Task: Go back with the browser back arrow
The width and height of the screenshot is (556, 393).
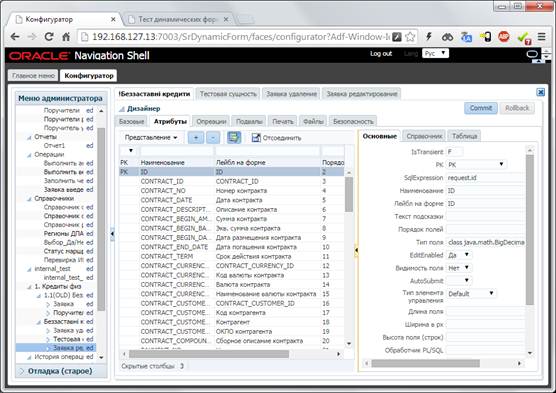Action: 15,37
